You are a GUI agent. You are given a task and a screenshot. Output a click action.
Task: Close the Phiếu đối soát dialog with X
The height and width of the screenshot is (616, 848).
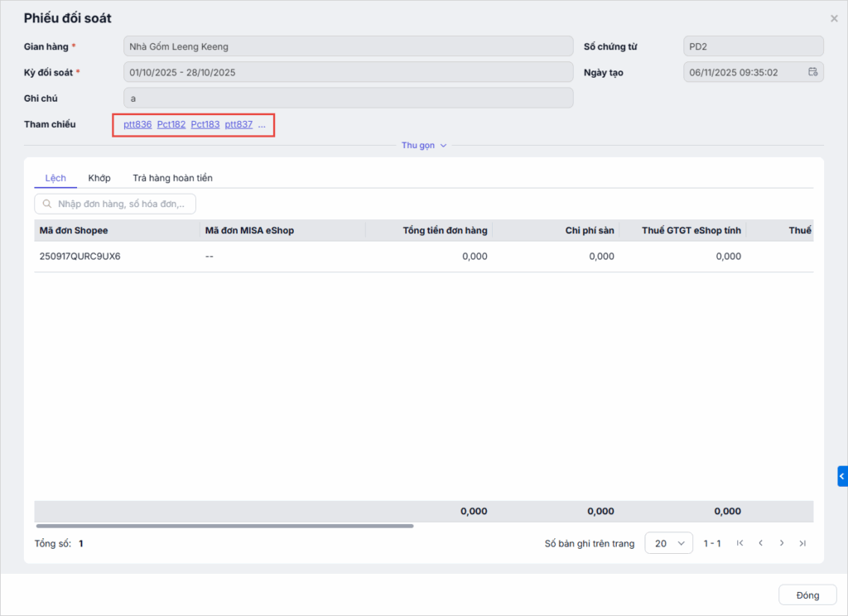pos(834,18)
